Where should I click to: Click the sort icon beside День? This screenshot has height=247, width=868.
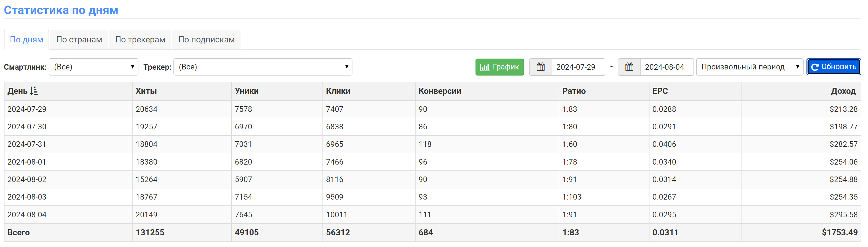pyautogui.click(x=34, y=91)
